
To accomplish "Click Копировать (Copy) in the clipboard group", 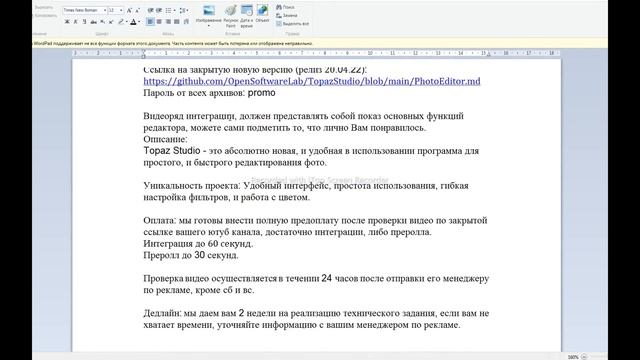I will click(x=45, y=16).
